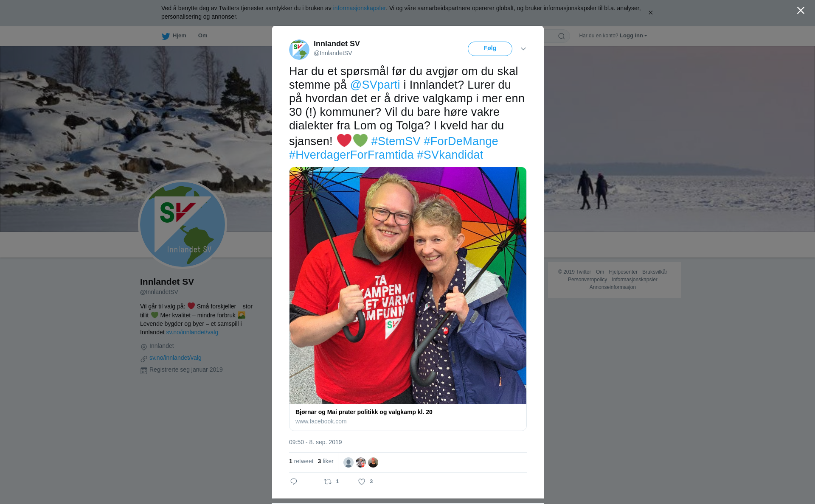
Task: Open Innlandet SV avatar in tweet header
Action: [299, 50]
